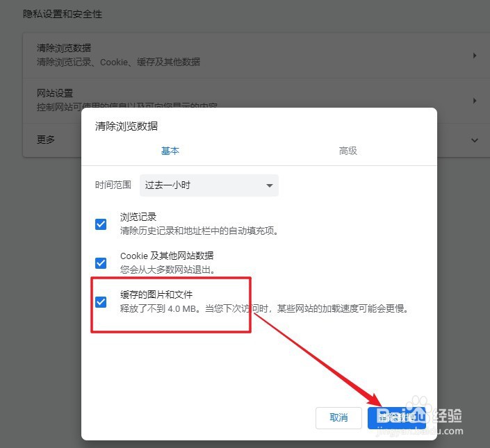Expand the 更多 section chevron
This screenshot has width=490, height=448.
click(x=475, y=140)
